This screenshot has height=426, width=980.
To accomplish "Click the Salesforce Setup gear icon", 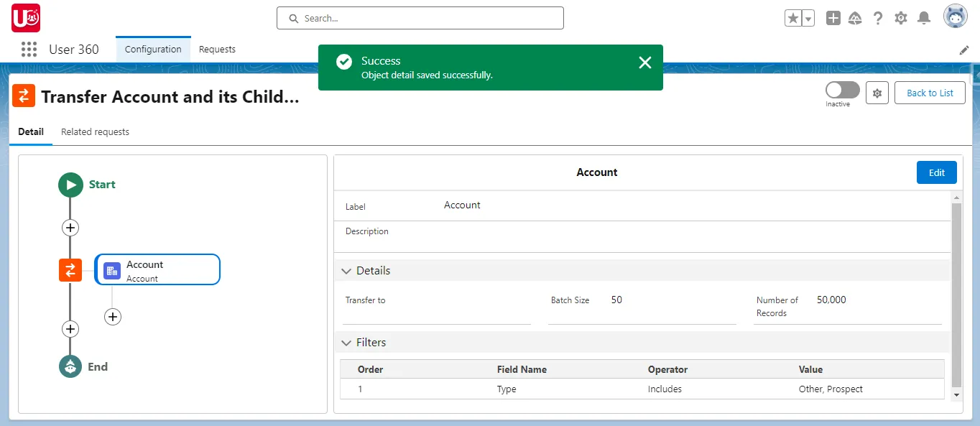I will tap(901, 17).
